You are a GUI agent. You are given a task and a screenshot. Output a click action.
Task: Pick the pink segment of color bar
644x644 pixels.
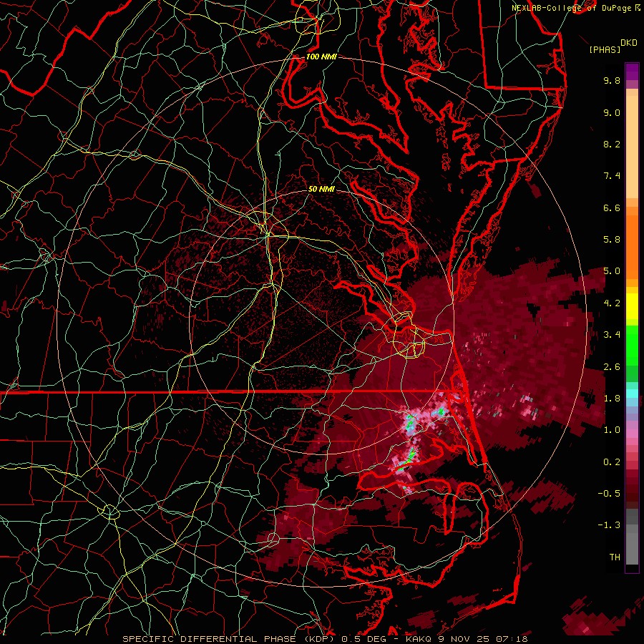pos(632,434)
